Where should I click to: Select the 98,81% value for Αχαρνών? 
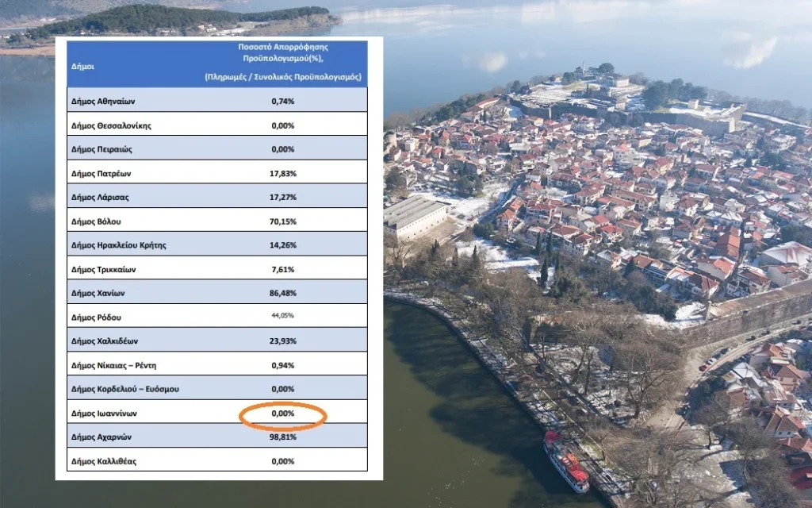coord(284,436)
